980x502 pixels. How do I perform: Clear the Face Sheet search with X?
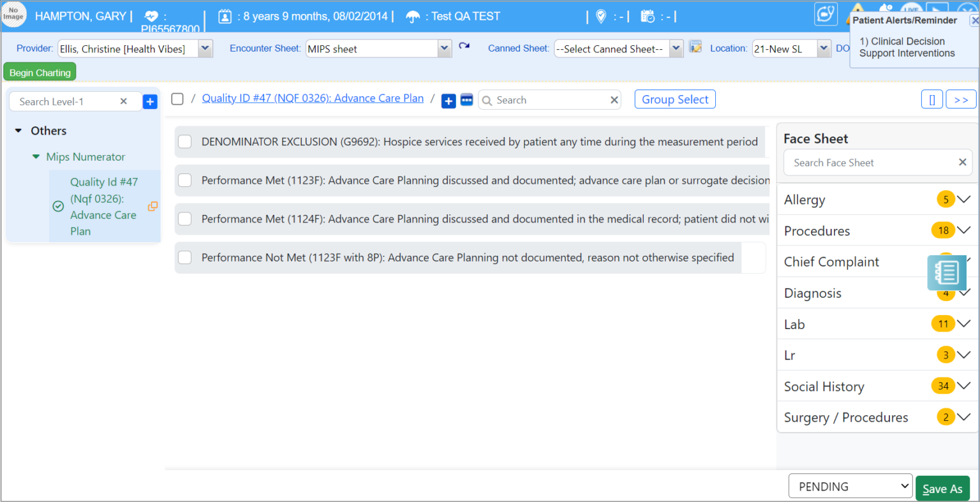point(962,162)
